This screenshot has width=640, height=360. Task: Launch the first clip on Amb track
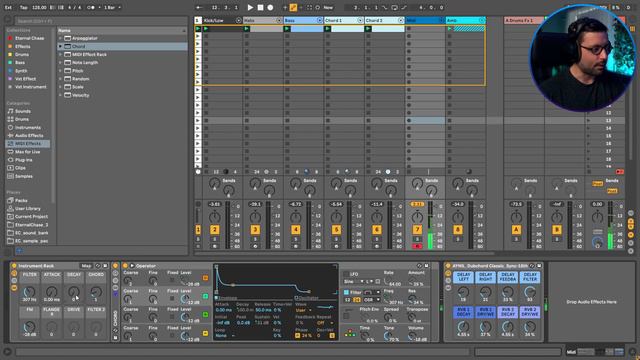pyautogui.click(x=449, y=29)
